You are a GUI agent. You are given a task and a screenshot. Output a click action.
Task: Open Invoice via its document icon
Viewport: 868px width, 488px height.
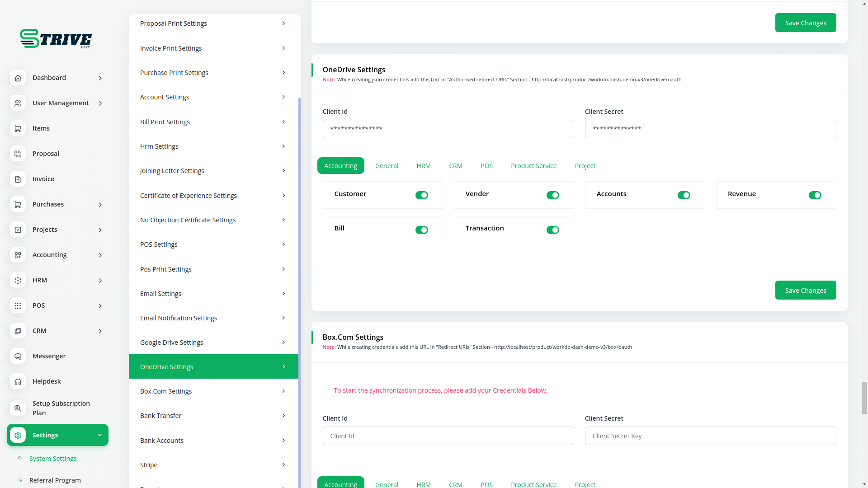pos(18,179)
